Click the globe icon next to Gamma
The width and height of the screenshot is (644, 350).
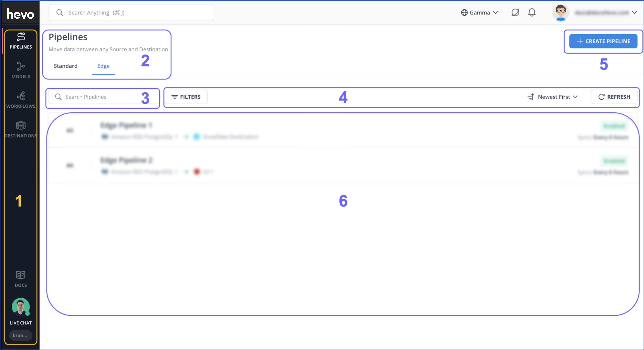click(x=464, y=12)
